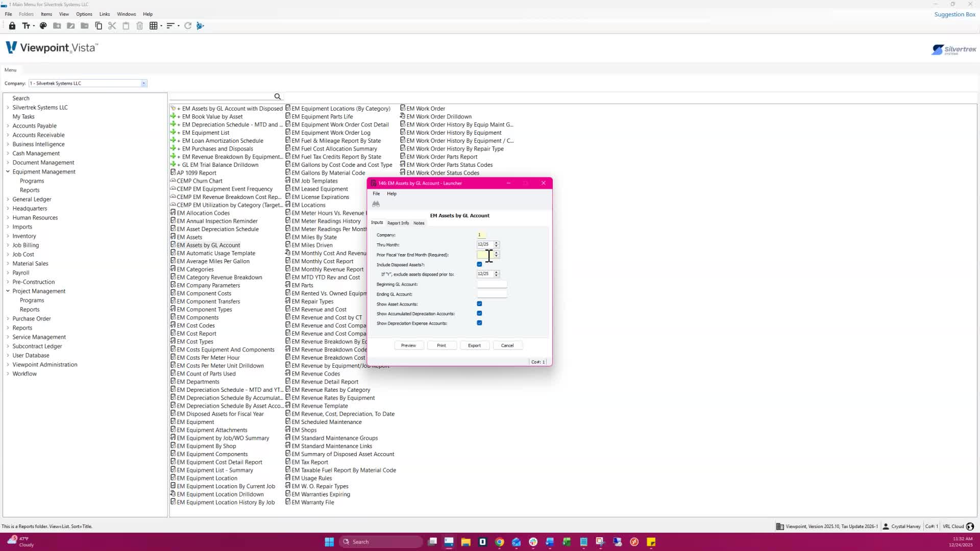This screenshot has height=551, width=980.
Task: Open the Company dropdown selector
Action: coord(144,83)
